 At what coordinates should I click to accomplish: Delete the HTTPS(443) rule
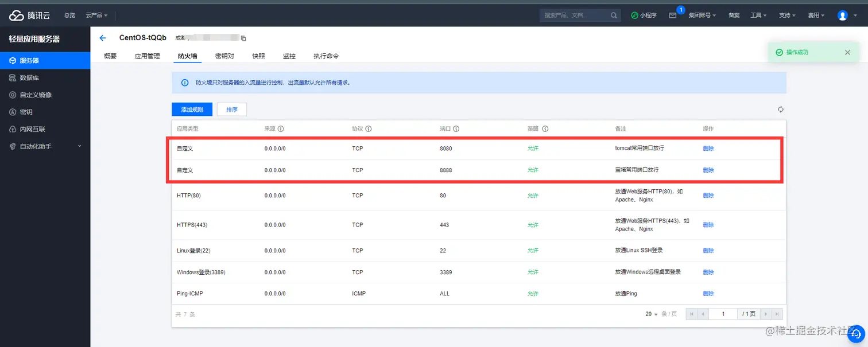tap(708, 225)
